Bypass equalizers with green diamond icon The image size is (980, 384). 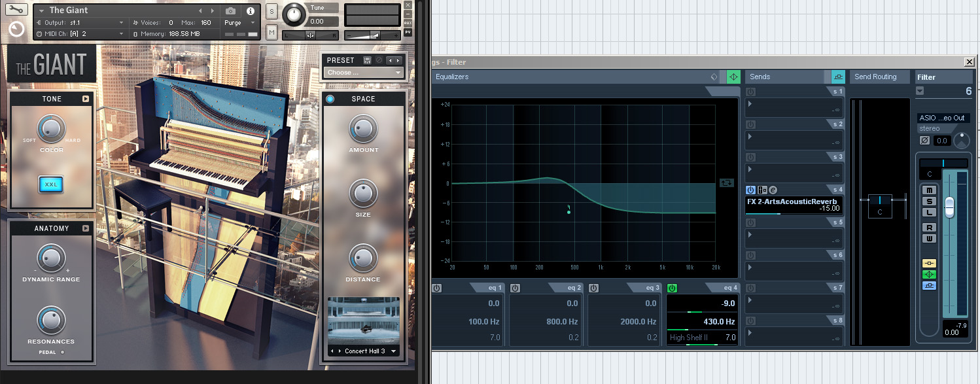(733, 77)
